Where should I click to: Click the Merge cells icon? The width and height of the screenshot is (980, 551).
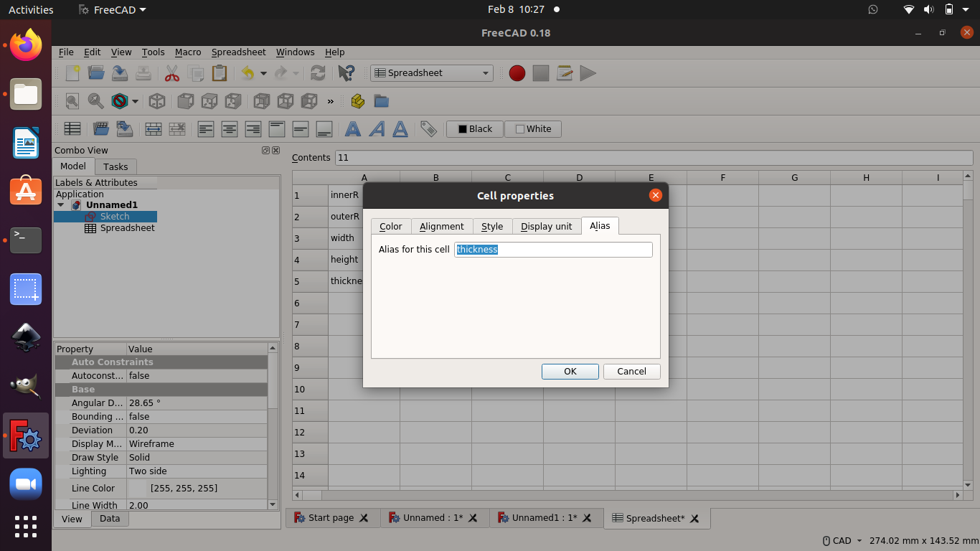pos(154,129)
